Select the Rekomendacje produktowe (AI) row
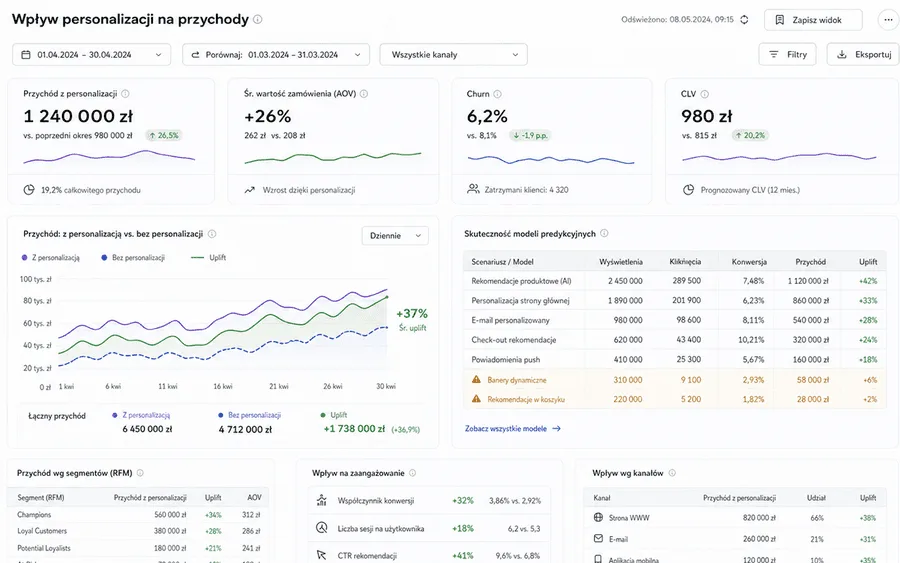 (x=674, y=281)
